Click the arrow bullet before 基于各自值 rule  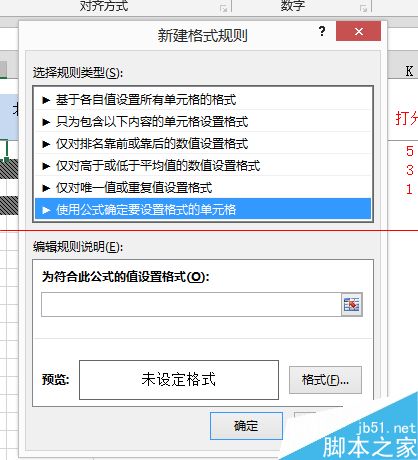tap(46, 100)
